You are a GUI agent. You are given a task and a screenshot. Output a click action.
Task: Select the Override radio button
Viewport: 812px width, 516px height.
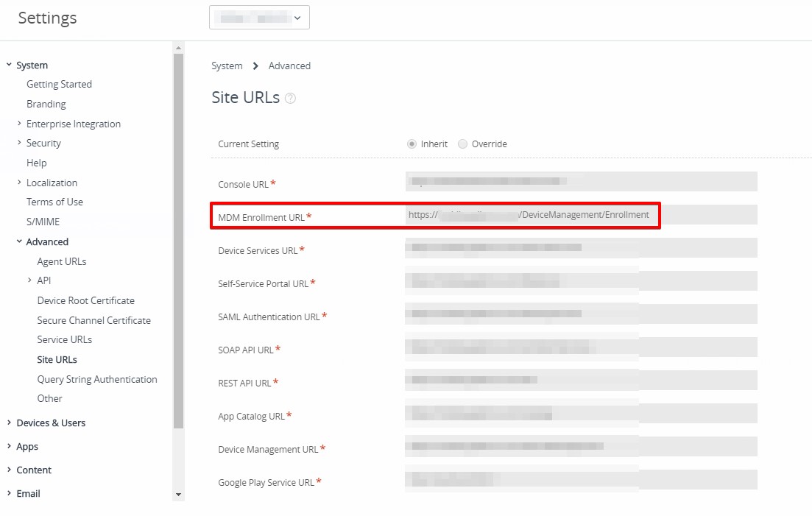pos(463,144)
